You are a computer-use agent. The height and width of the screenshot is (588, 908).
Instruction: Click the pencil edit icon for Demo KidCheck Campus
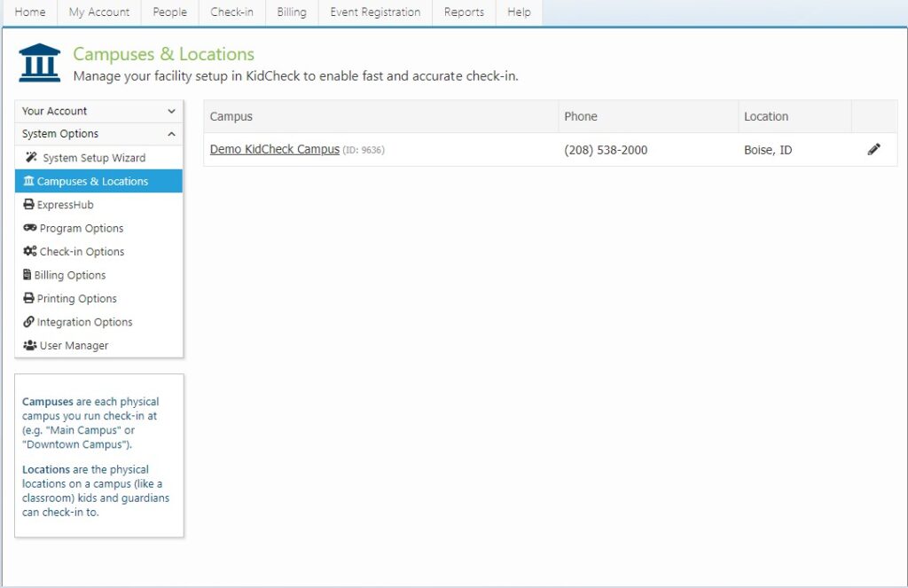click(873, 150)
